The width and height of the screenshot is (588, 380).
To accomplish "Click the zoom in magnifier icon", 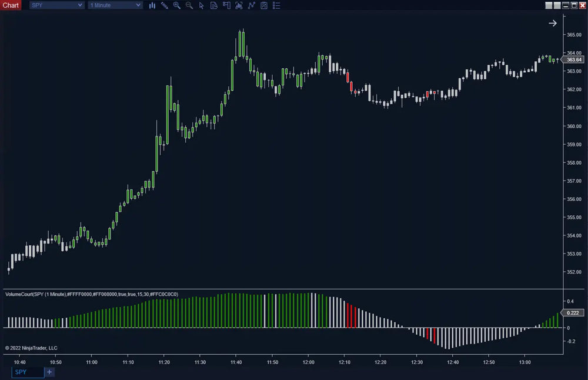I will (177, 5).
